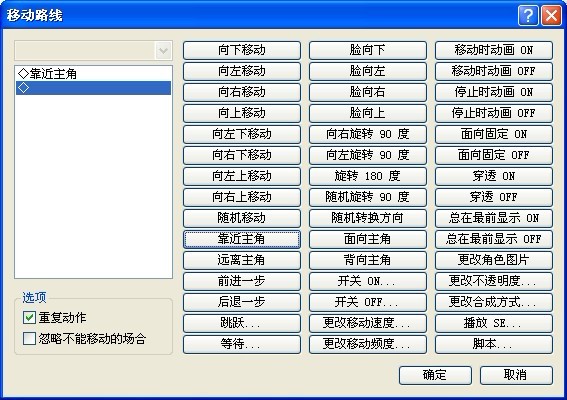Click 面向固定 OFF
Image resolution: width=567 pixels, height=400 pixels.
pos(494,155)
